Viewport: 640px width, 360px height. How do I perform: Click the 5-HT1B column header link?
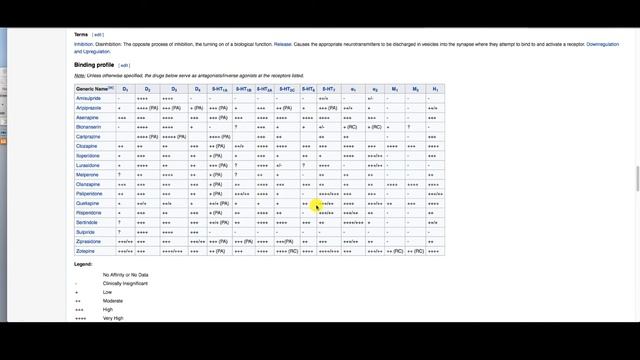(244, 89)
